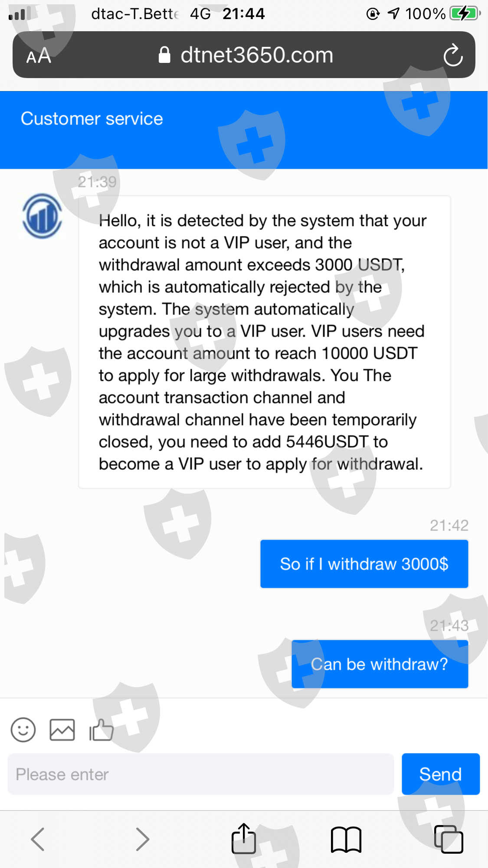Screen dimensions: 488x868
Task: Tap the emoji smiley icon
Action: point(23,730)
